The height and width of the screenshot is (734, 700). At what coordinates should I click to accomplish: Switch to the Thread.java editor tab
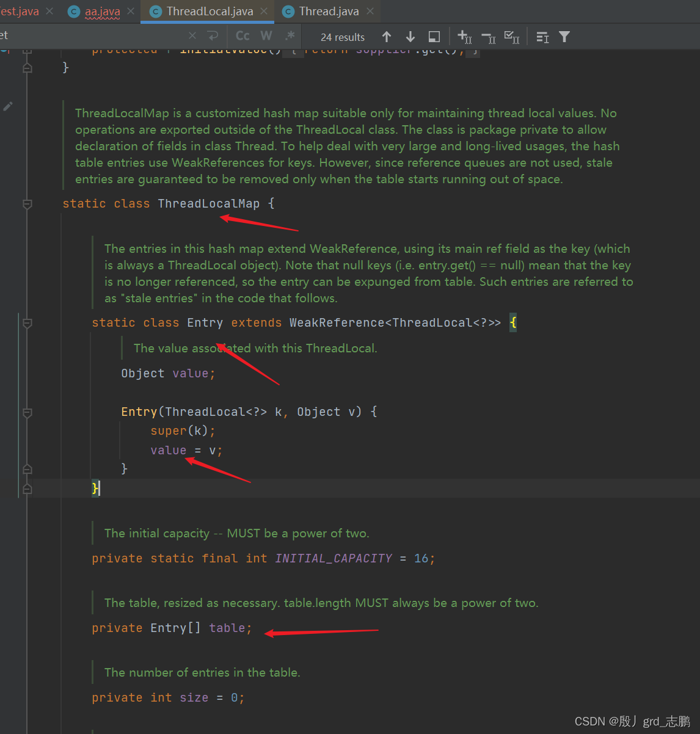[x=328, y=12]
